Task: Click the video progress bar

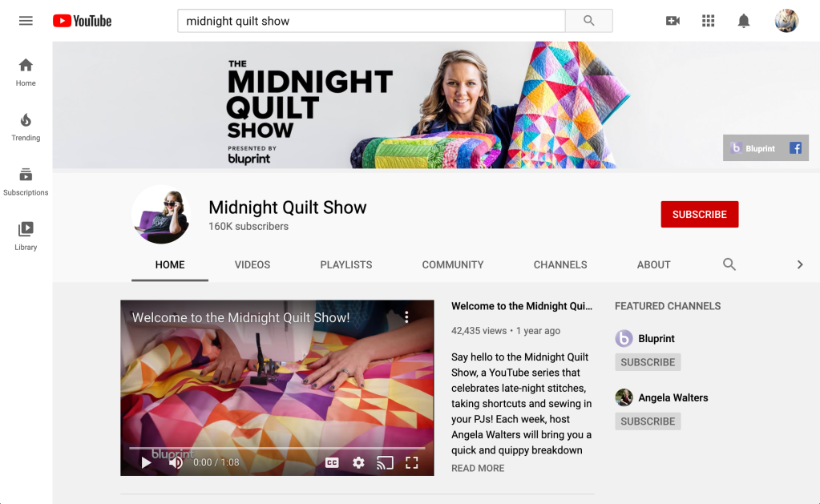Action: click(x=277, y=449)
